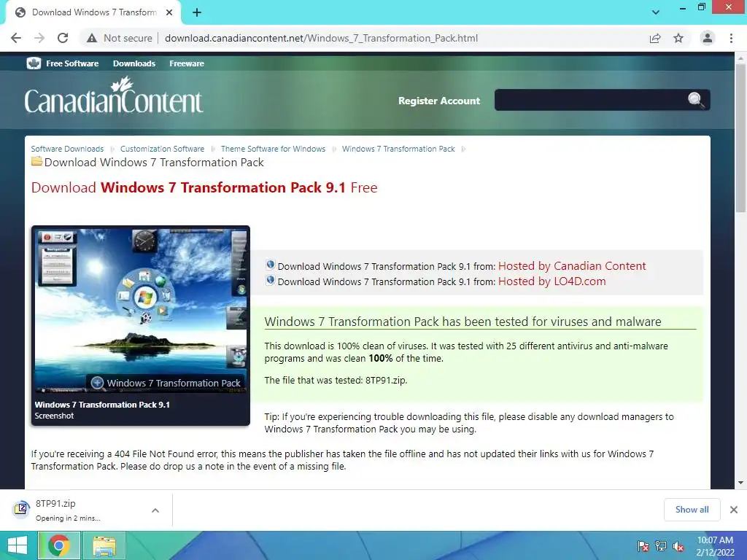The height and width of the screenshot is (560, 747).
Task: Open File Explorer from the taskbar
Action: tap(104, 545)
